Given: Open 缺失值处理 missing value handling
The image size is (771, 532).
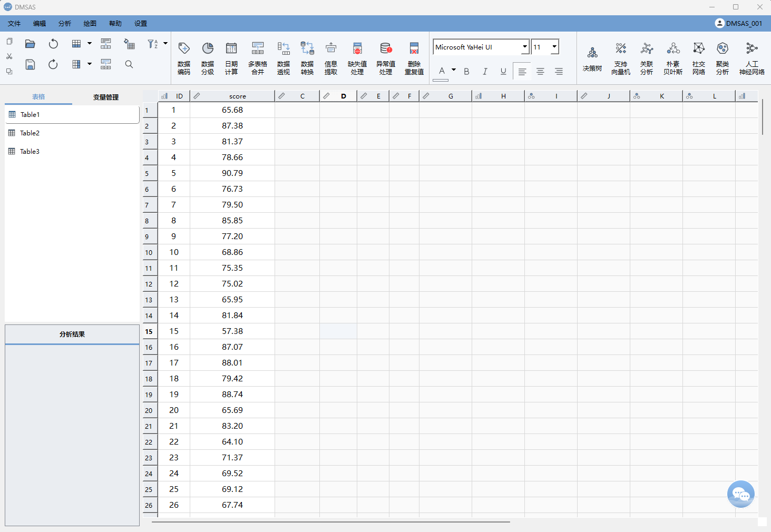Looking at the screenshot, I should [x=357, y=58].
